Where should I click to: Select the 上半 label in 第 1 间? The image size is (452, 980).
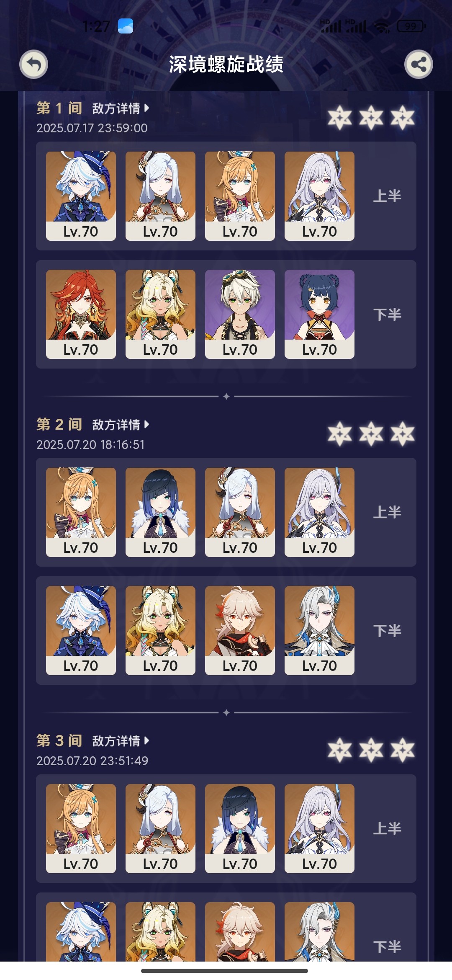coord(387,196)
